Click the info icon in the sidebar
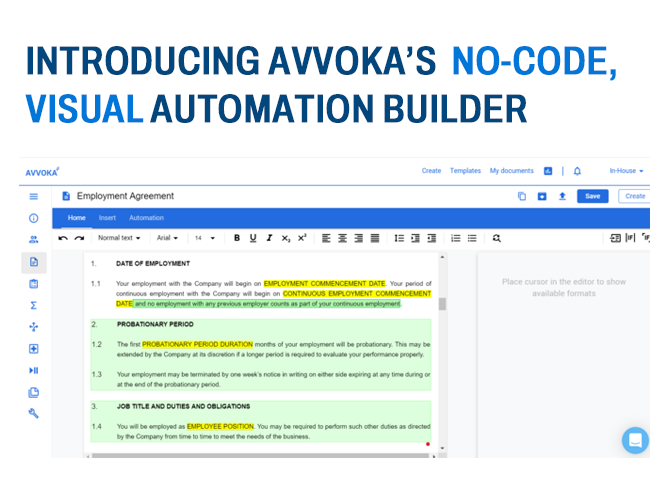Screen dimensions: 670x477 click(x=33, y=218)
